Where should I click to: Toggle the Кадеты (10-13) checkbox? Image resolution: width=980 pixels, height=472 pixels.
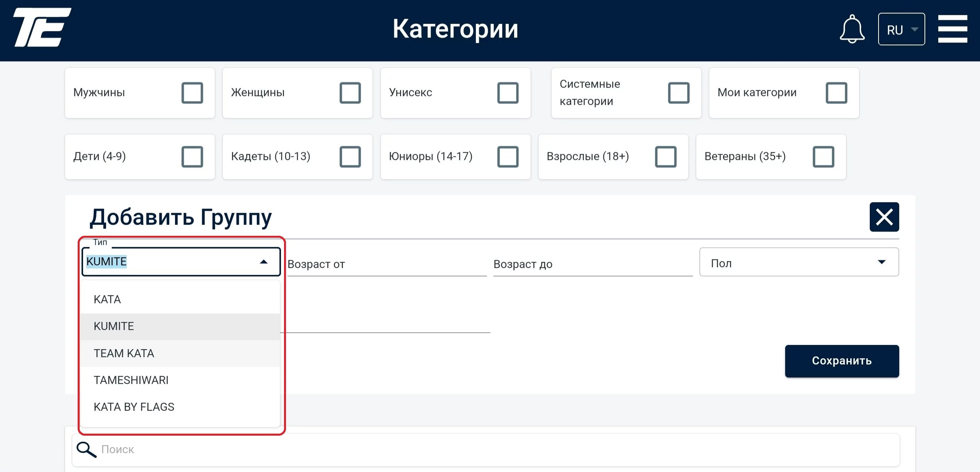(350, 157)
